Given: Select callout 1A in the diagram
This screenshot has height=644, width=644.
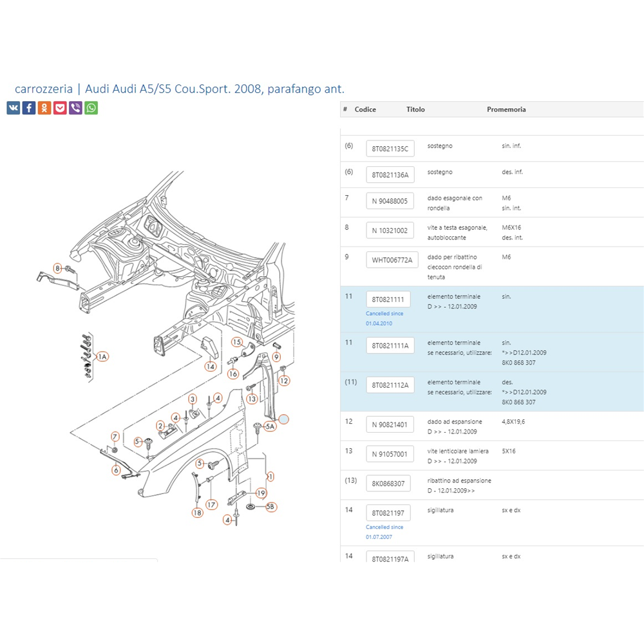Looking at the screenshot, I should point(102,356).
